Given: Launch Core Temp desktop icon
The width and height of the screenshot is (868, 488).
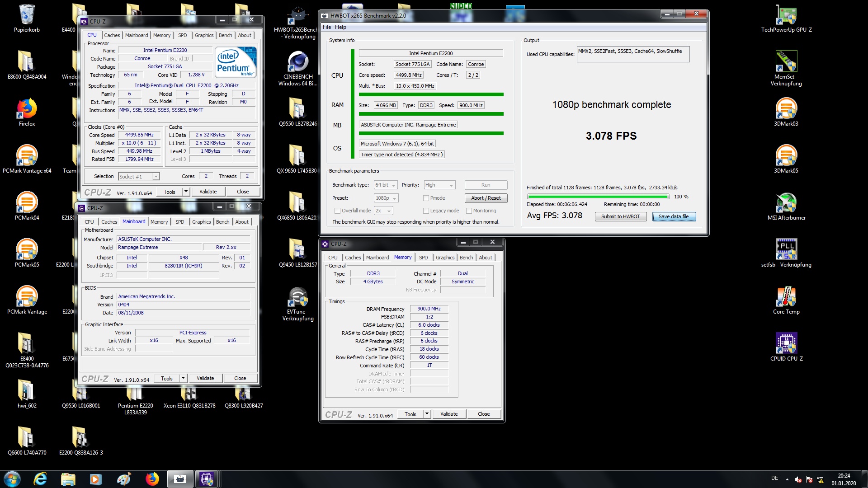Looking at the screenshot, I should (786, 300).
